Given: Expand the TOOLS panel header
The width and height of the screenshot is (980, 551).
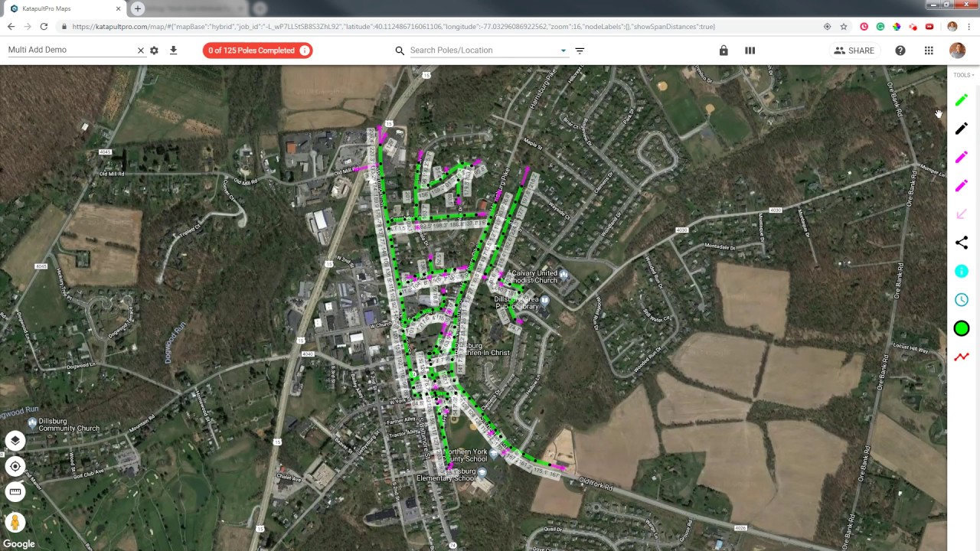Looking at the screenshot, I should pyautogui.click(x=962, y=75).
